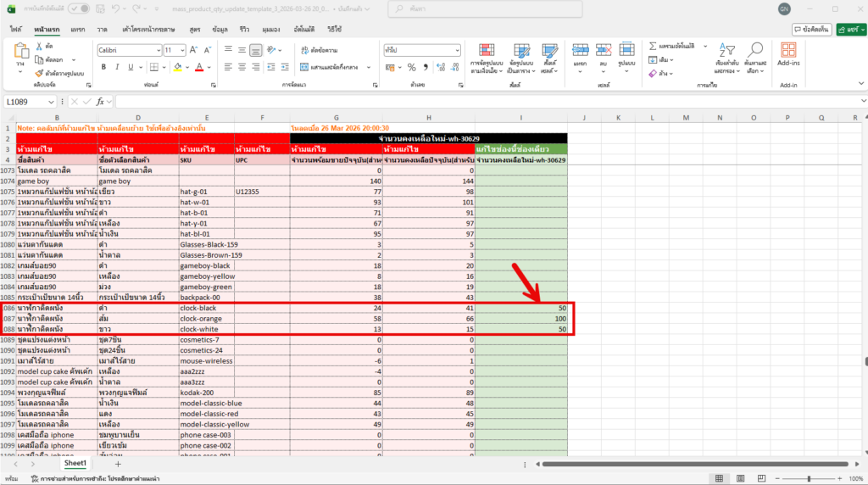Toggle Bold formatting in the font group
The width and height of the screenshot is (868, 485).
pyautogui.click(x=103, y=67)
